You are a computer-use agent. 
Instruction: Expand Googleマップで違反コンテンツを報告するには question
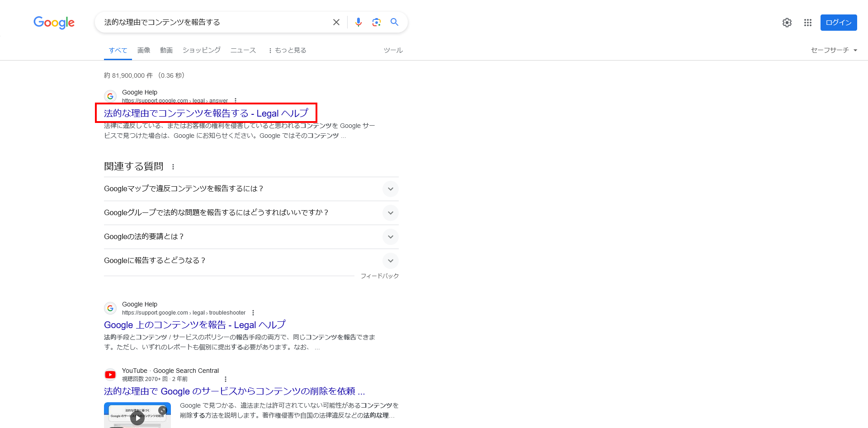tap(251, 189)
